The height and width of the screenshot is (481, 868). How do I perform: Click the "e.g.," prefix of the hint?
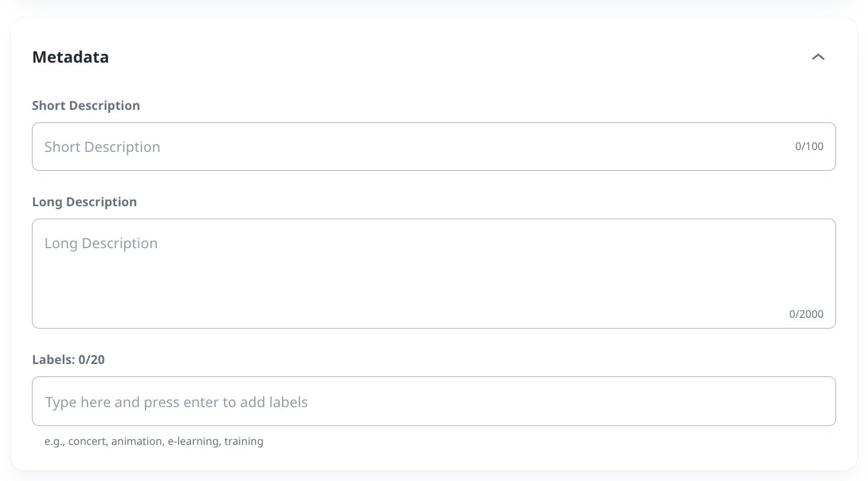54,441
